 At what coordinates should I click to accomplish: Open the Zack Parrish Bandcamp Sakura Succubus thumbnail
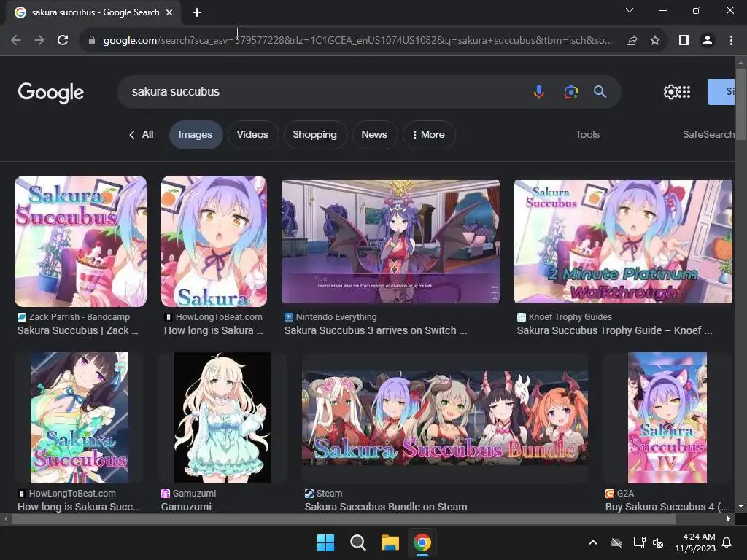[80, 241]
